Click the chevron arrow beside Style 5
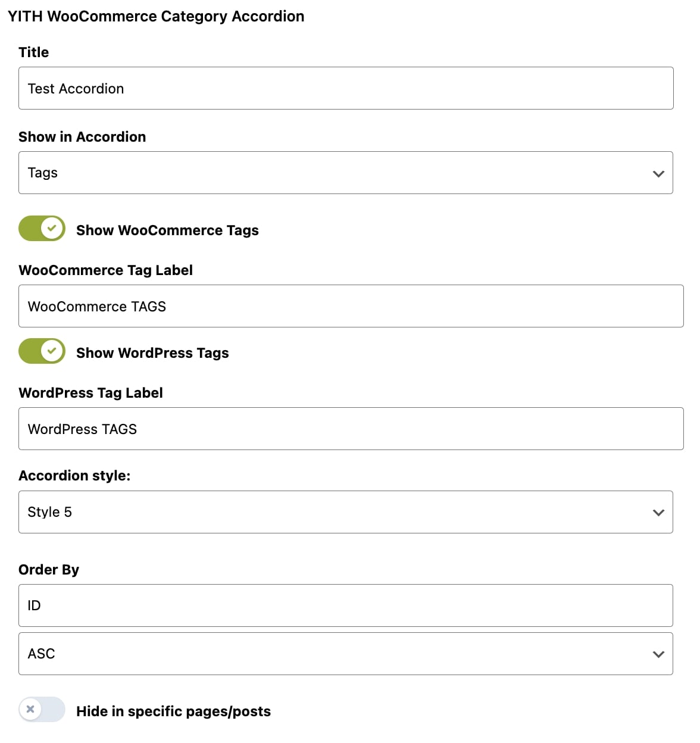700x743 pixels. pos(658,513)
